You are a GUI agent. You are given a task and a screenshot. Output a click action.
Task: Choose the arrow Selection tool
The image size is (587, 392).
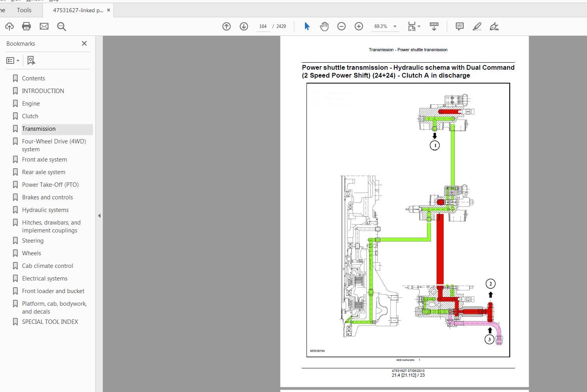coord(307,26)
